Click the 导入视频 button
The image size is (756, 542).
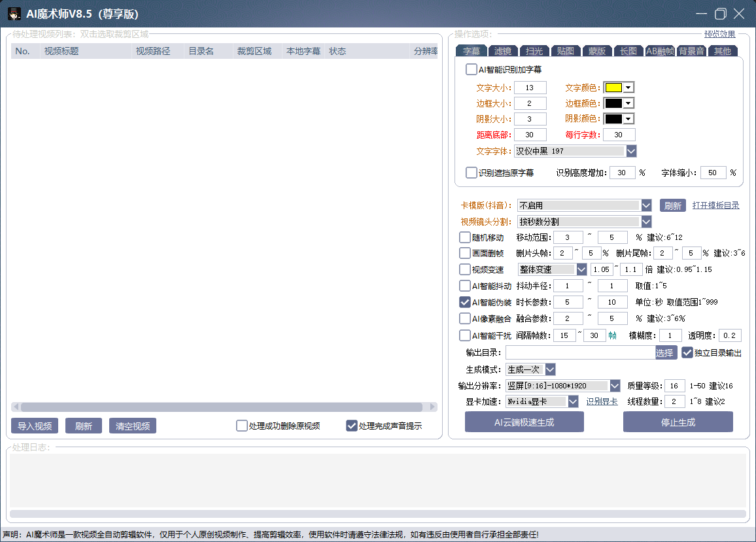(35, 426)
